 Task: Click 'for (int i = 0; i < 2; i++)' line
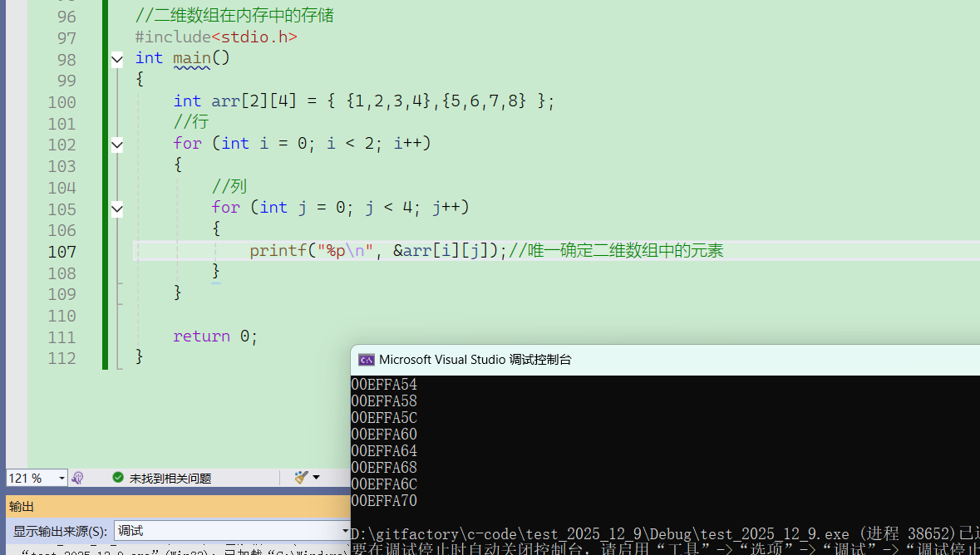tap(302, 143)
